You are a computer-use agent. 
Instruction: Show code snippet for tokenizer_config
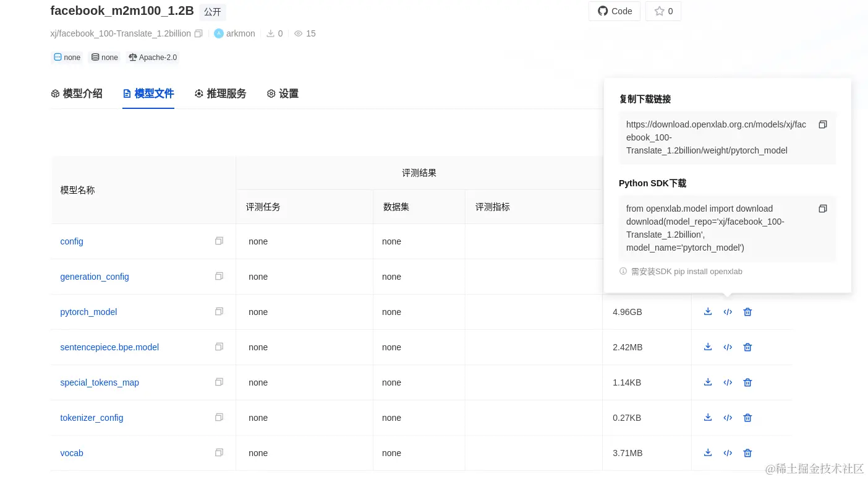click(x=728, y=418)
